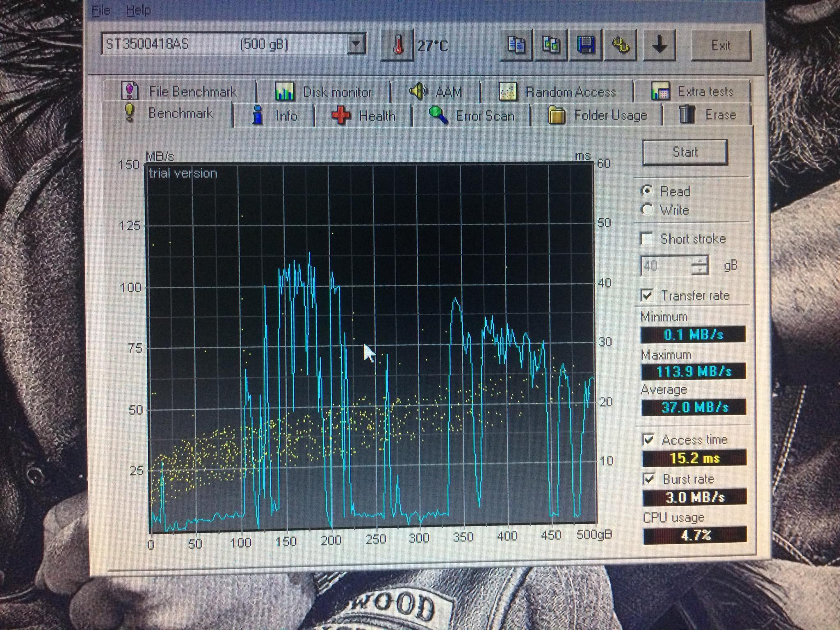Screen dimensions: 840x630
Task: Click the Minimum 0.1 MB/s value
Action: click(x=693, y=335)
